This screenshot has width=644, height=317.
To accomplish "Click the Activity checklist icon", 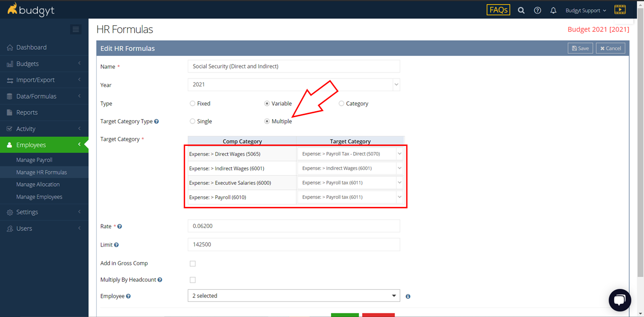I will point(10,129).
